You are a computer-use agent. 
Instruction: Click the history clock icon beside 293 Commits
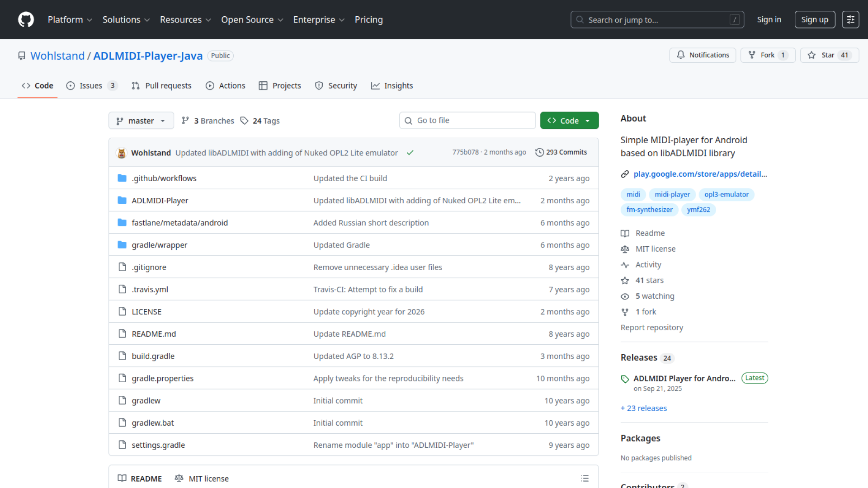point(539,152)
